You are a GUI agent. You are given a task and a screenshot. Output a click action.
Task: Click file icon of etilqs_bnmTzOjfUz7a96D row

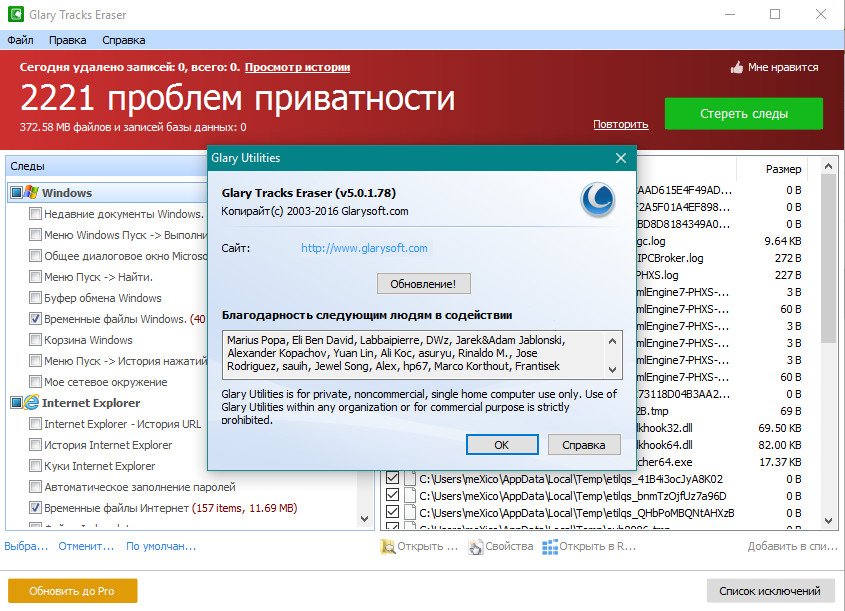pyautogui.click(x=411, y=496)
